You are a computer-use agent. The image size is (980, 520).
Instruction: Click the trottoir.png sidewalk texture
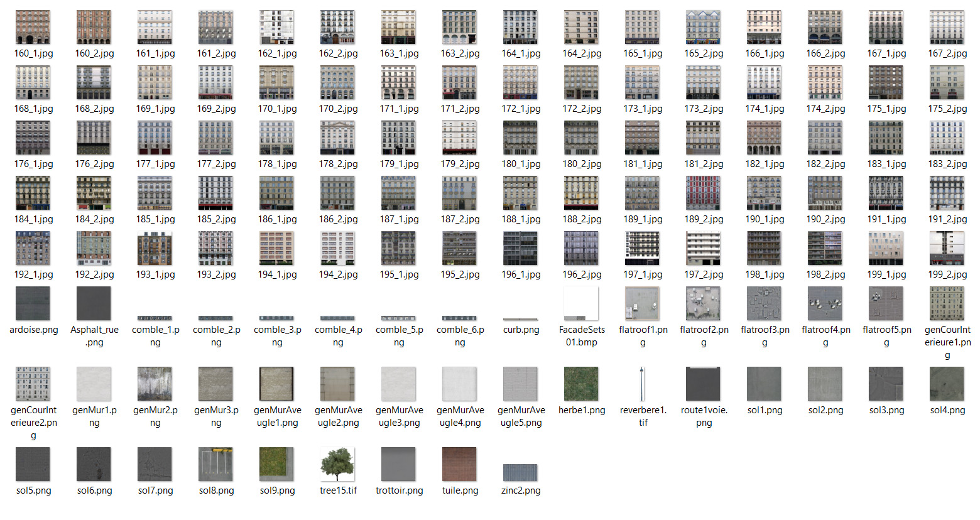coord(398,464)
